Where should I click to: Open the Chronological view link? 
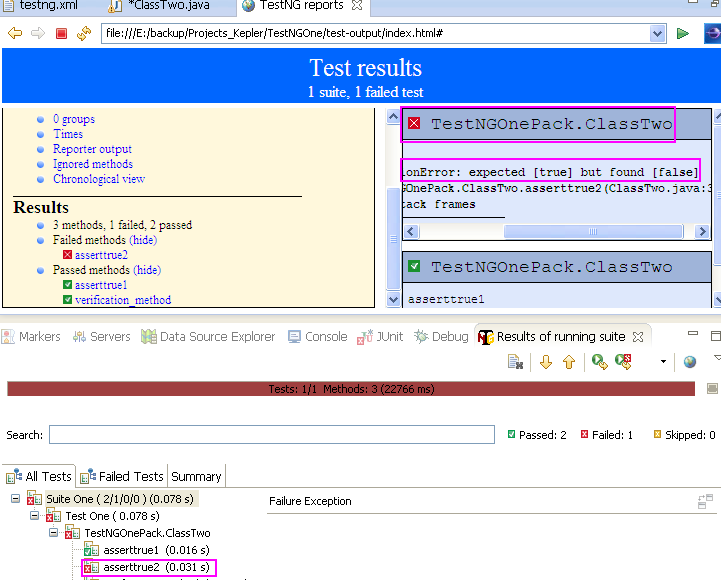pyautogui.click(x=99, y=179)
